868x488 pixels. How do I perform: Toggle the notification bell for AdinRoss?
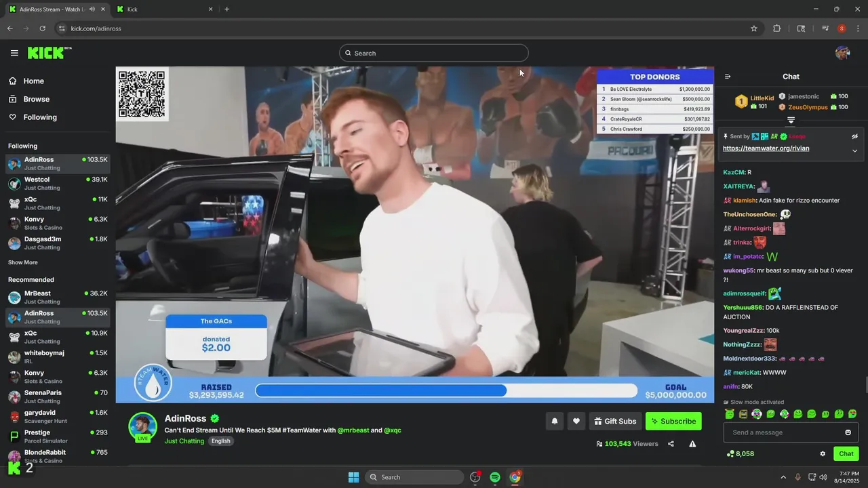(x=554, y=421)
